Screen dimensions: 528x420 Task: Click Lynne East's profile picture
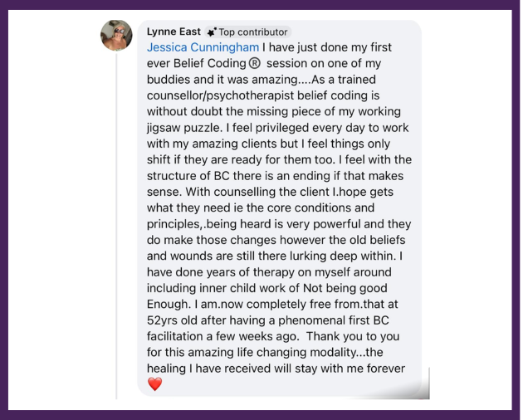[116, 36]
